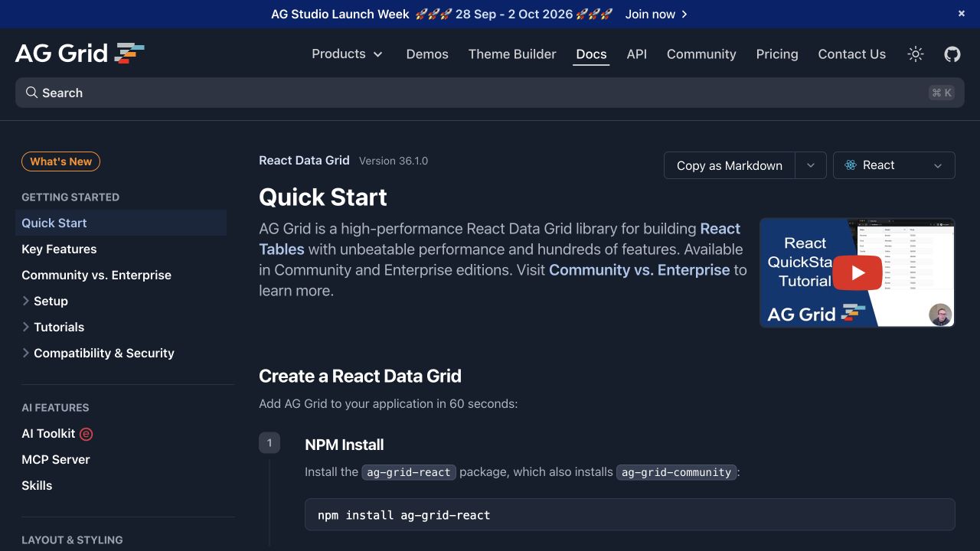
Task: Click the AI FEATURES section label
Action: tap(55, 407)
